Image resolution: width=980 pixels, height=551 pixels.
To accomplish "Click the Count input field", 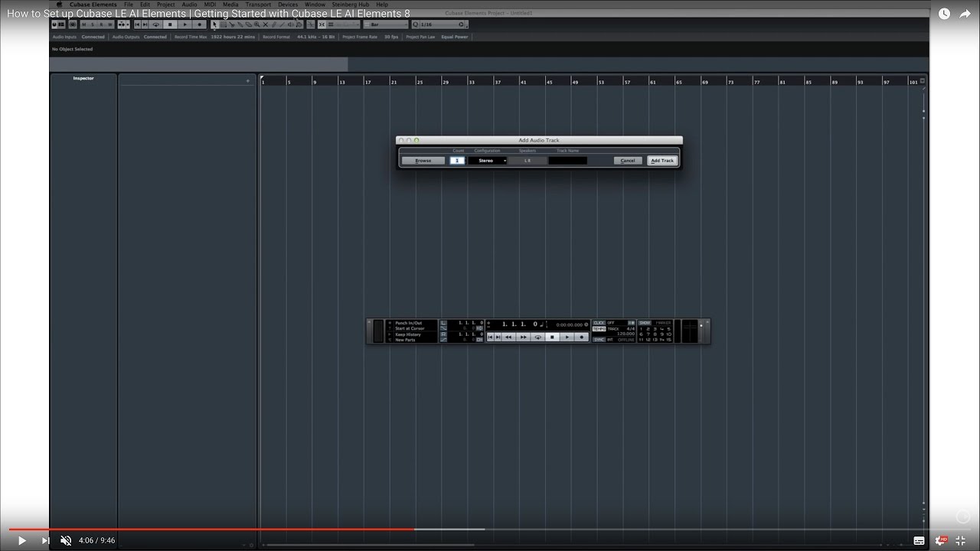I will click(x=457, y=161).
